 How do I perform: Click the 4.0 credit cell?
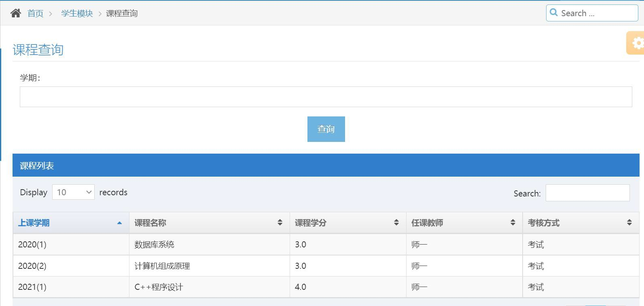pos(348,287)
